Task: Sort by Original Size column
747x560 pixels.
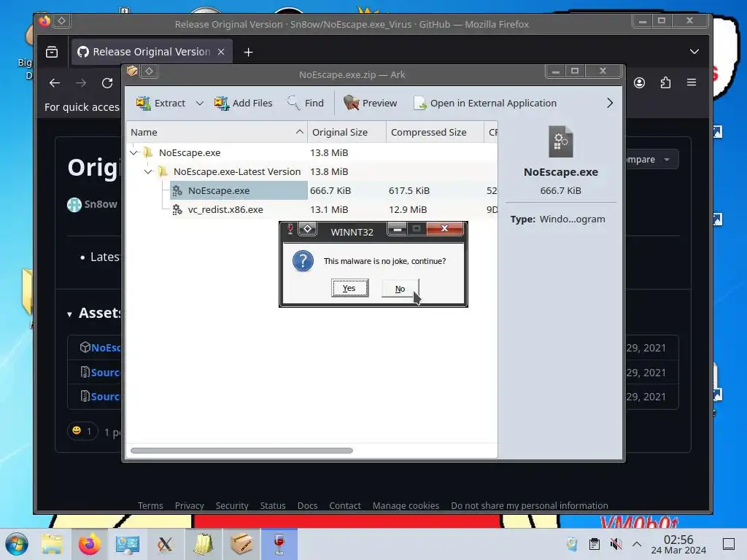Action: pos(347,132)
